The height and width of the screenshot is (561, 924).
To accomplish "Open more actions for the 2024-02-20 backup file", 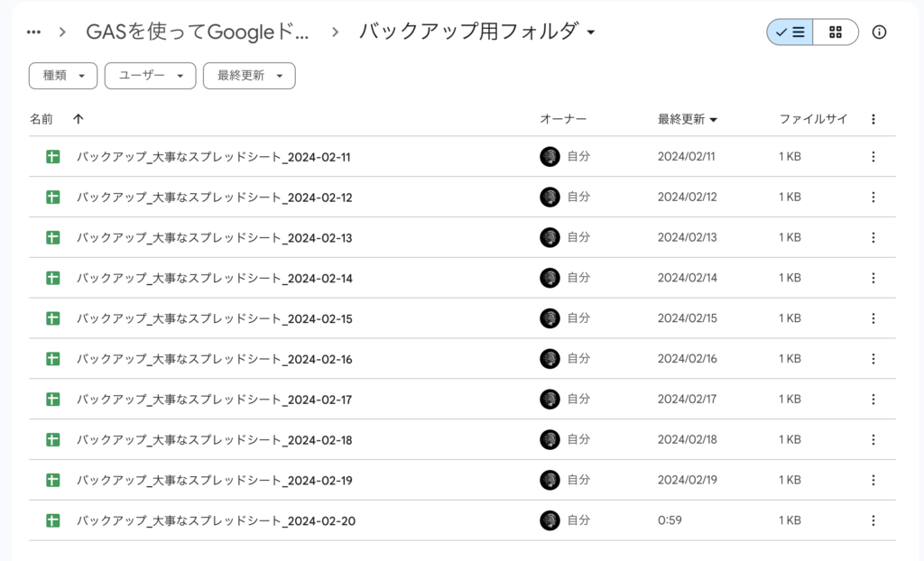I will click(x=873, y=520).
